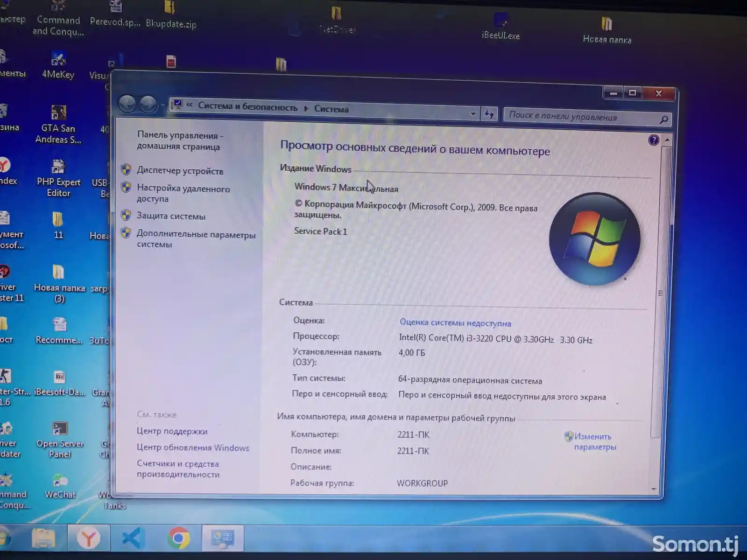
Task: Select the 'Bkupdate.zip' desktop file
Action: (171, 14)
